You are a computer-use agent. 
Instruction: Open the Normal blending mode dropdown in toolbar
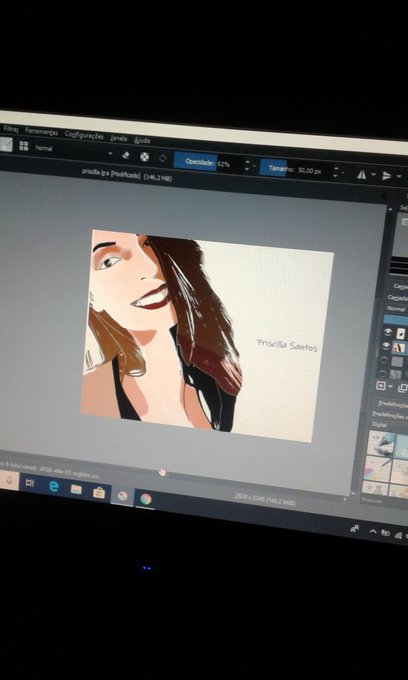tap(74, 150)
